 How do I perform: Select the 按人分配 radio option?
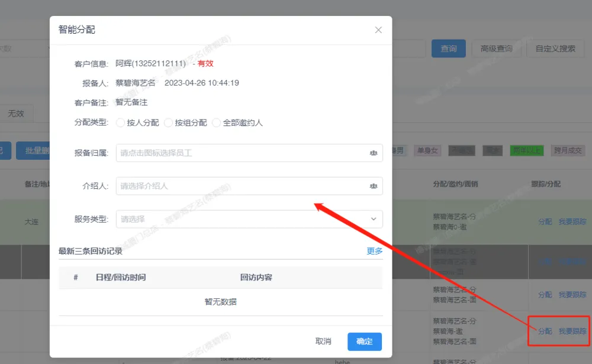[x=121, y=123]
